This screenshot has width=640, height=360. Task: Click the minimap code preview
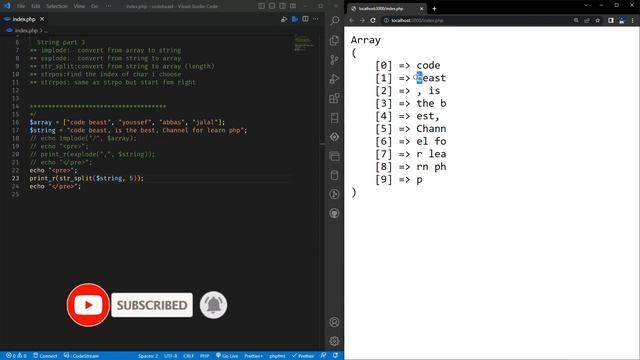304,43
